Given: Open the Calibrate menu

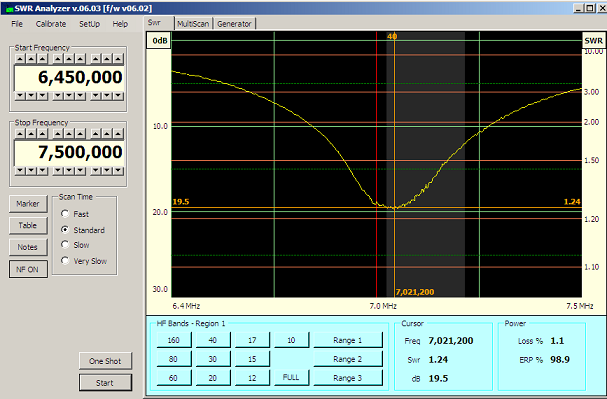Looking at the screenshot, I should [x=51, y=24].
